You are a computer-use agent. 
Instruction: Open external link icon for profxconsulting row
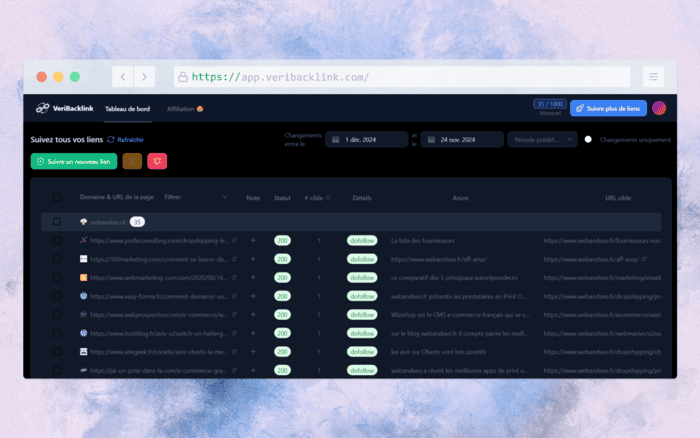coord(234,241)
